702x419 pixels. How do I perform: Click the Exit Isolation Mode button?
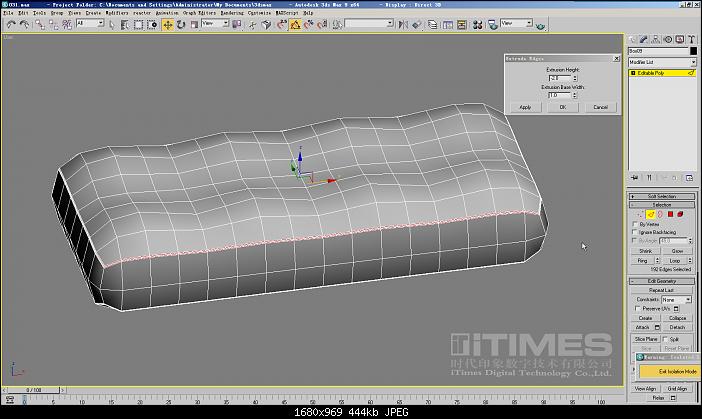click(671, 372)
